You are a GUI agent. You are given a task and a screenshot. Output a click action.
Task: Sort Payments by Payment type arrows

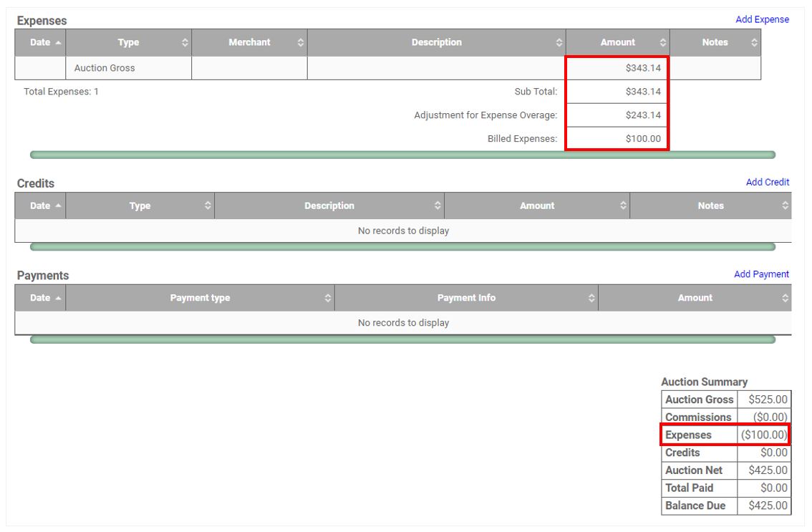coord(328,298)
